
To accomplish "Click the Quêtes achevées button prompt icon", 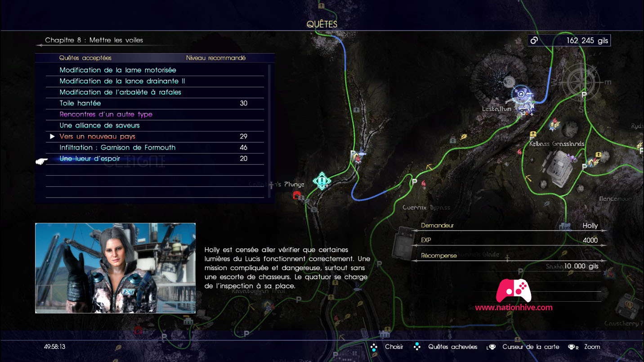I will click(417, 347).
